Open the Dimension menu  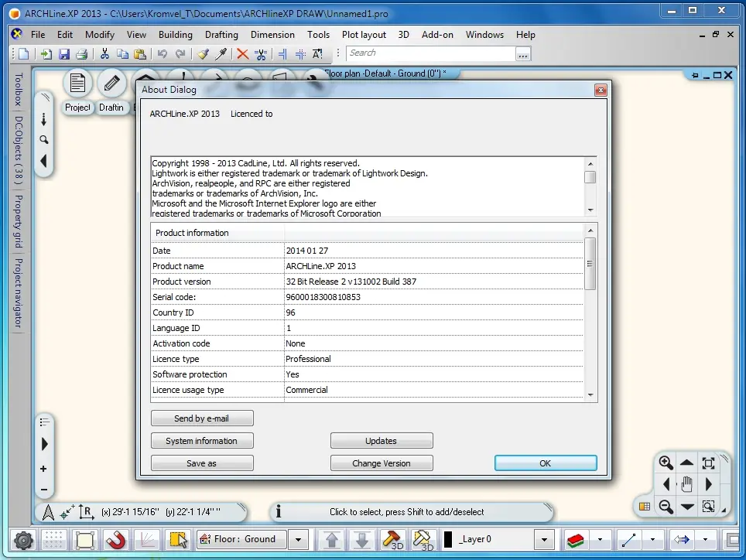click(272, 35)
